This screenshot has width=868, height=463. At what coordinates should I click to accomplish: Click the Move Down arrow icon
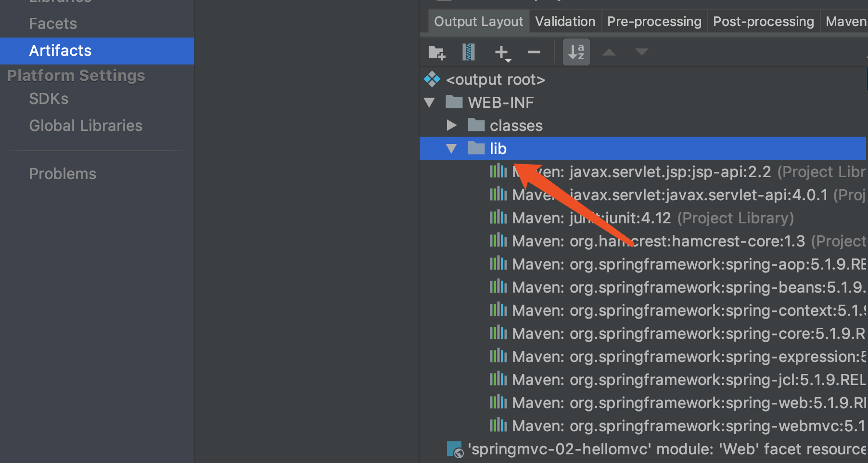coord(641,52)
